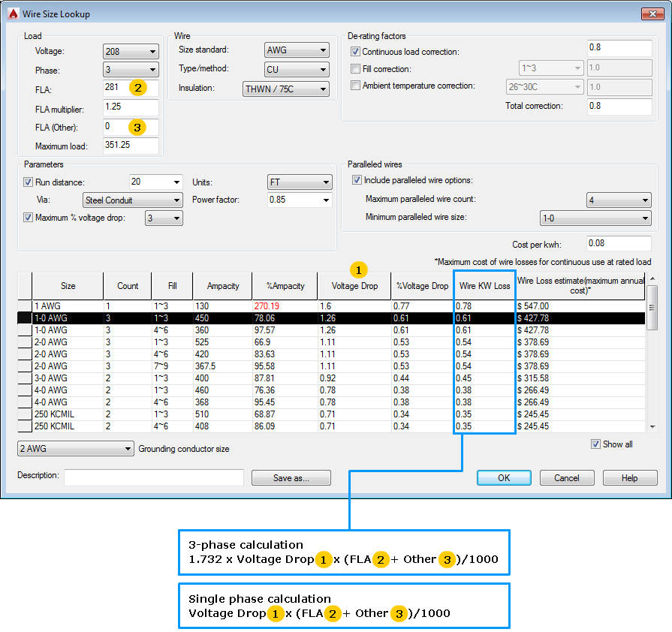The height and width of the screenshot is (632, 672).
Task: Close the Wire Size Lookup dialog
Action: 652,14
